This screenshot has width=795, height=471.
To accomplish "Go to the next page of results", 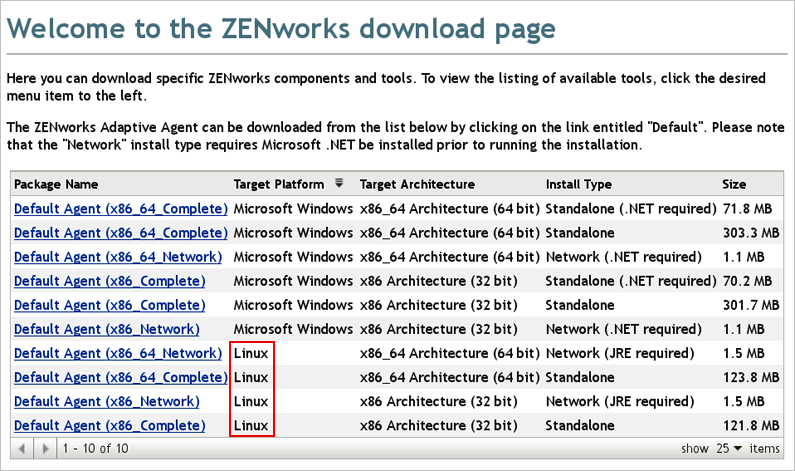I will click(x=46, y=449).
